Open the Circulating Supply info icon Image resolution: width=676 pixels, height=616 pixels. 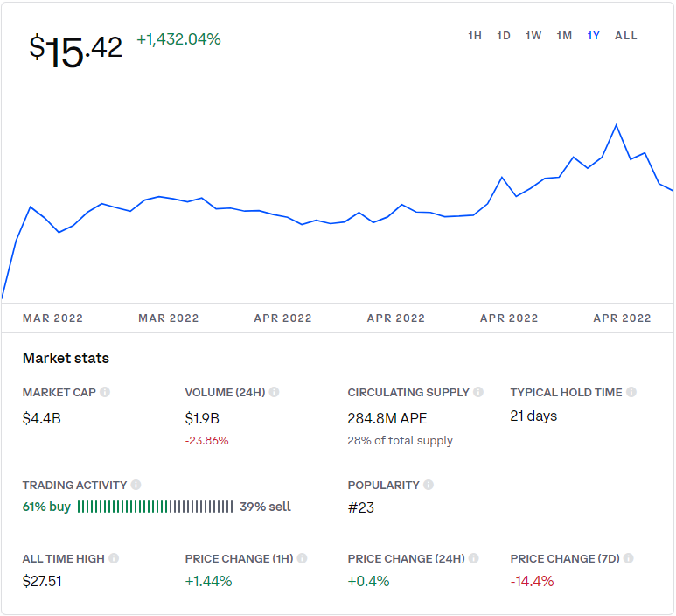pyautogui.click(x=478, y=392)
